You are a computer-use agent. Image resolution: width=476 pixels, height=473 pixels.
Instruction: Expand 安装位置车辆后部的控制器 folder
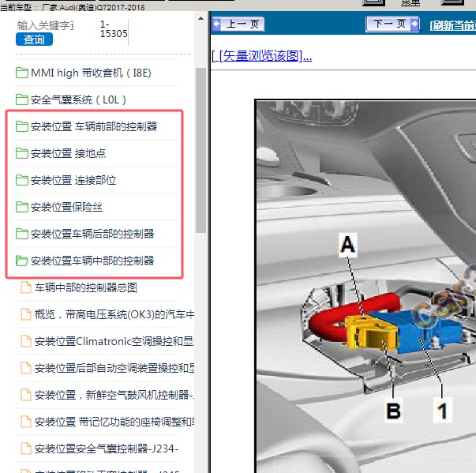(92, 234)
